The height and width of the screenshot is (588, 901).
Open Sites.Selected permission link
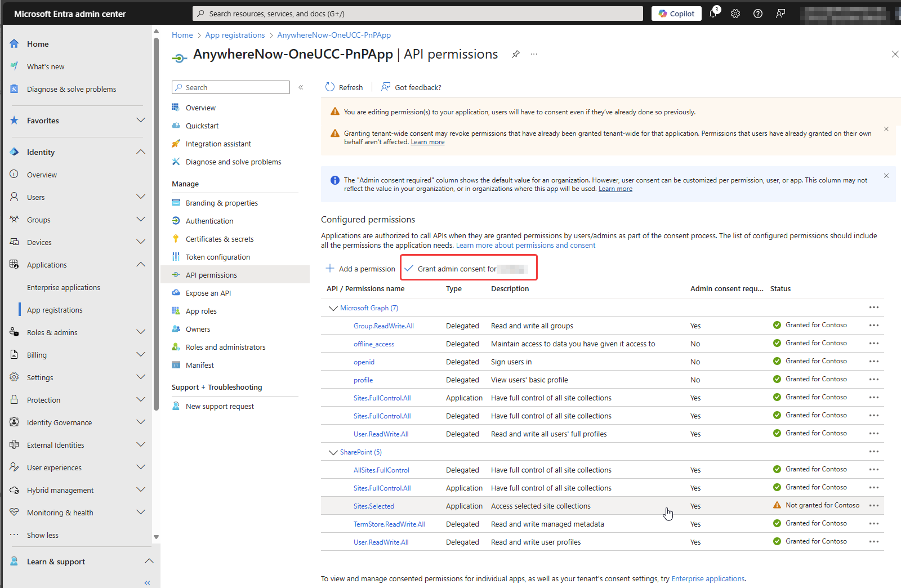coord(374,506)
